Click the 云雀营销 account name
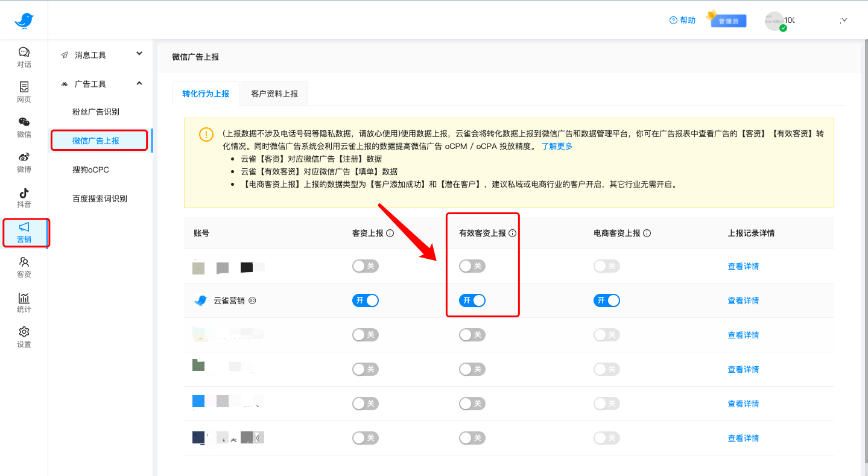The image size is (868, 476). click(x=229, y=300)
